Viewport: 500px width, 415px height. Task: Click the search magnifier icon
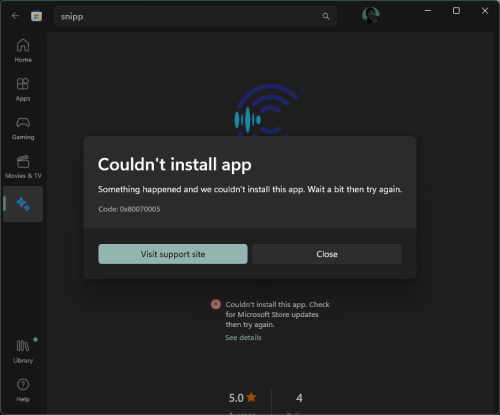pyautogui.click(x=326, y=16)
